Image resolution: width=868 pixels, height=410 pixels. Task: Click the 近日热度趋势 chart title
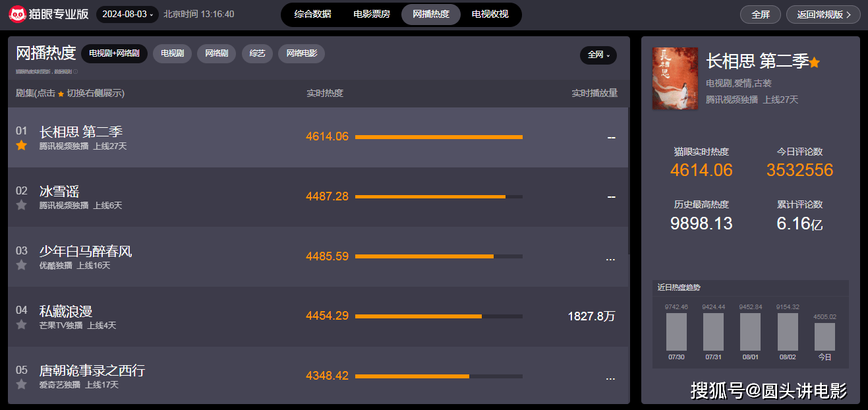coord(679,287)
